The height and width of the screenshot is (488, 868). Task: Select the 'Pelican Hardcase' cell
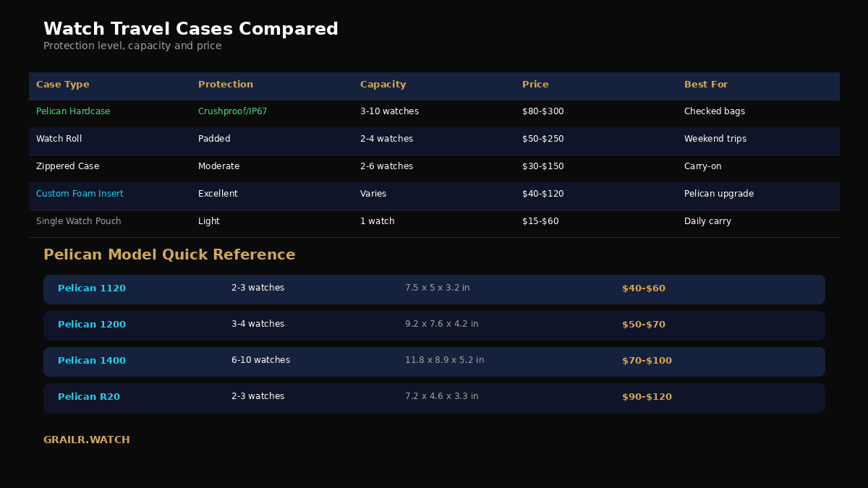pyautogui.click(x=73, y=111)
